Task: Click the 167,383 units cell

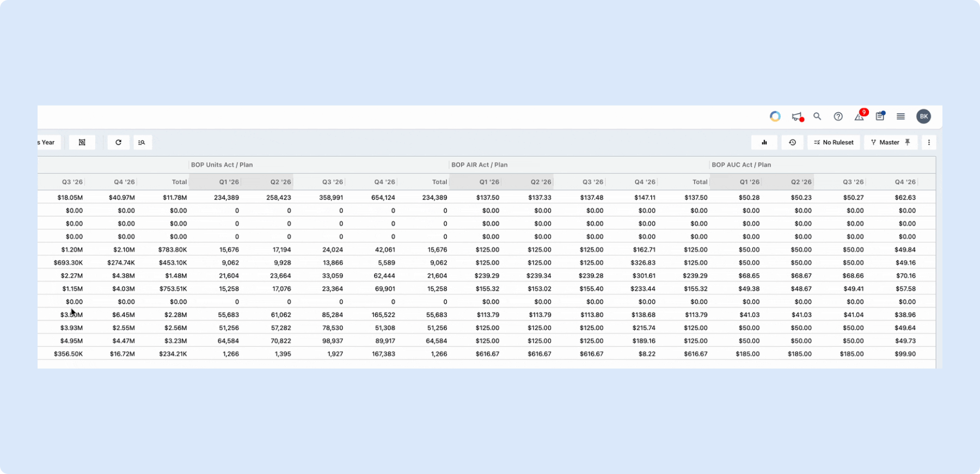Action: pyautogui.click(x=383, y=354)
